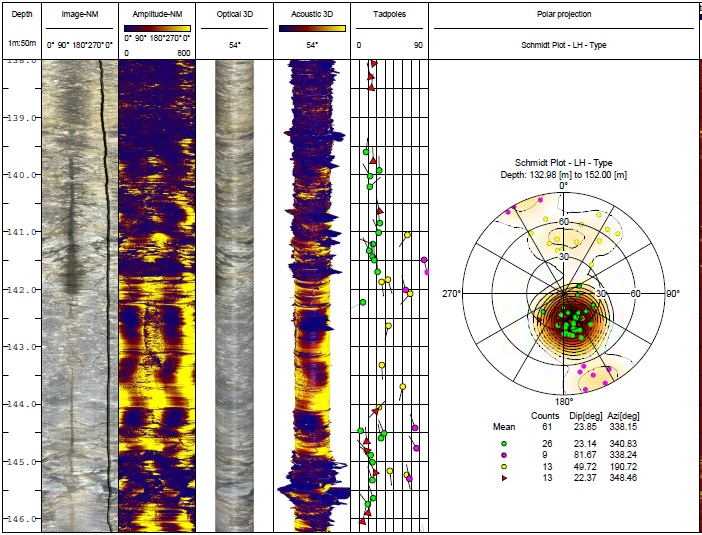Select the Polar projection track title
702x535 pixels.
[564, 14]
